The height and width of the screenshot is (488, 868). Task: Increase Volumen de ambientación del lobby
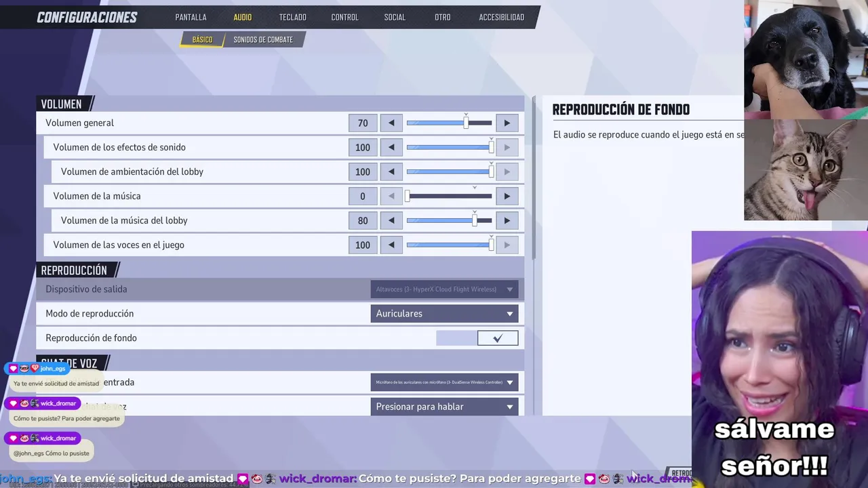pos(507,171)
